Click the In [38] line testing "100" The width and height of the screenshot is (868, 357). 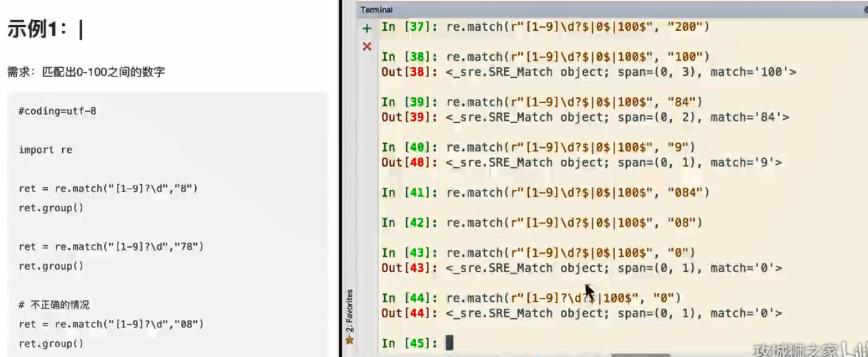[x=545, y=57]
